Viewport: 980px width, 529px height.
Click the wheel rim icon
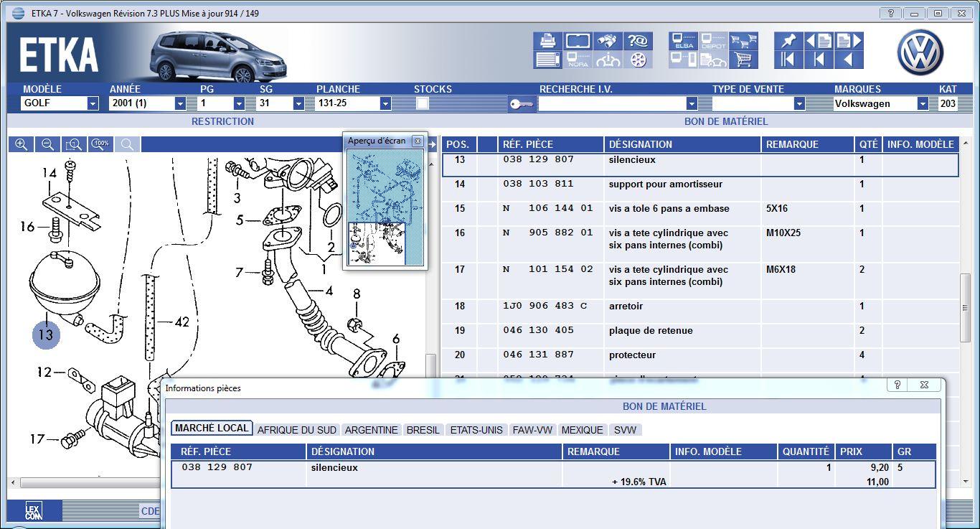tap(638, 60)
